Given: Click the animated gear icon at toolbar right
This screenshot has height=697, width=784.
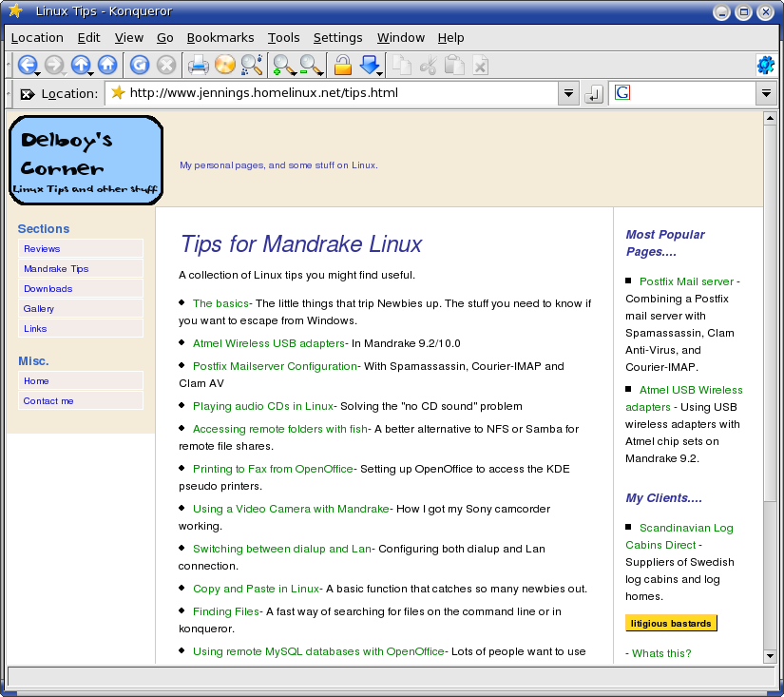Looking at the screenshot, I should [766, 65].
